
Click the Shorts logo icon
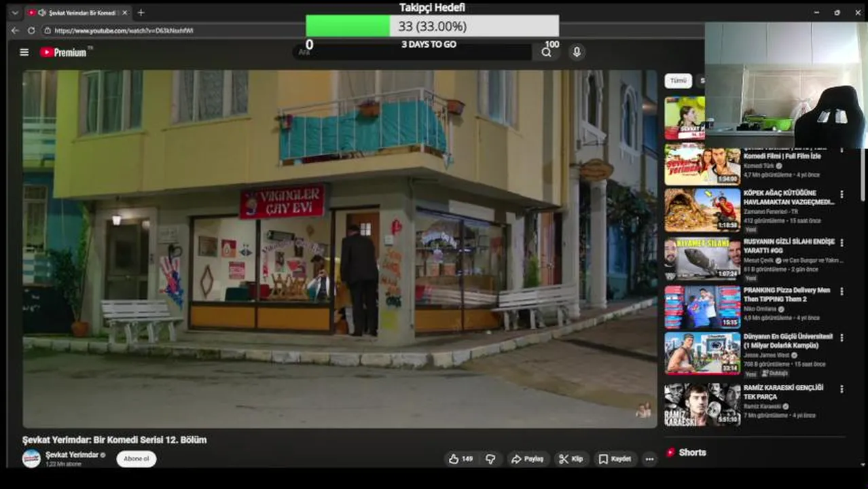671,452
